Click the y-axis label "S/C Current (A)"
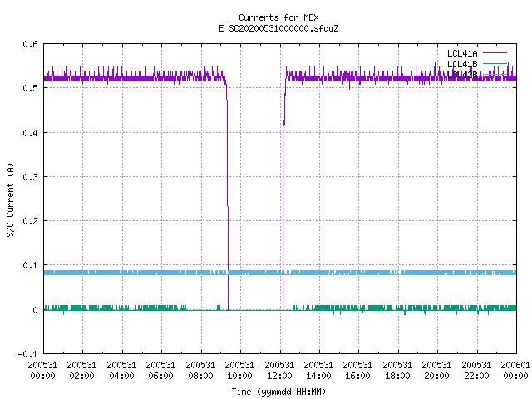This screenshot has width=532, height=399. pos(10,199)
